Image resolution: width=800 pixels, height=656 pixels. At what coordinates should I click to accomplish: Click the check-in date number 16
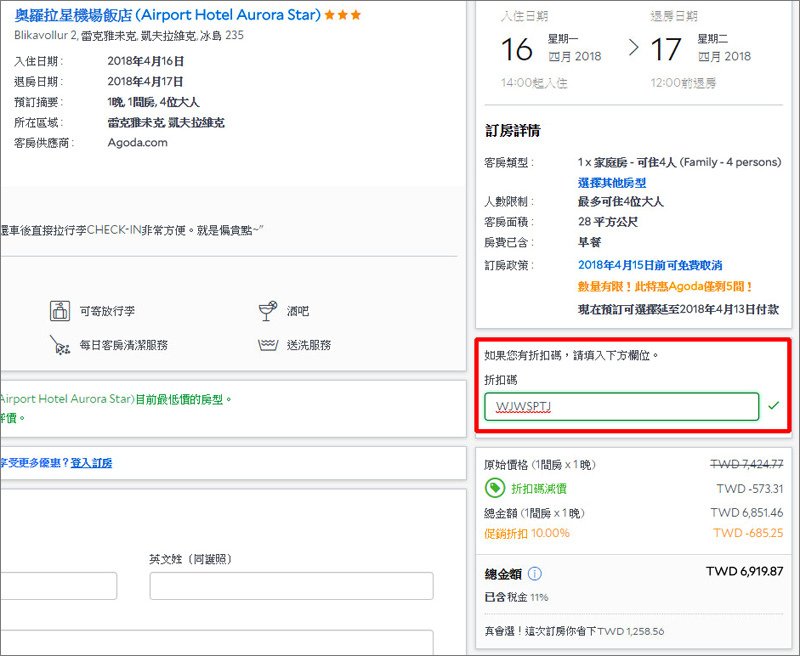coord(516,49)
